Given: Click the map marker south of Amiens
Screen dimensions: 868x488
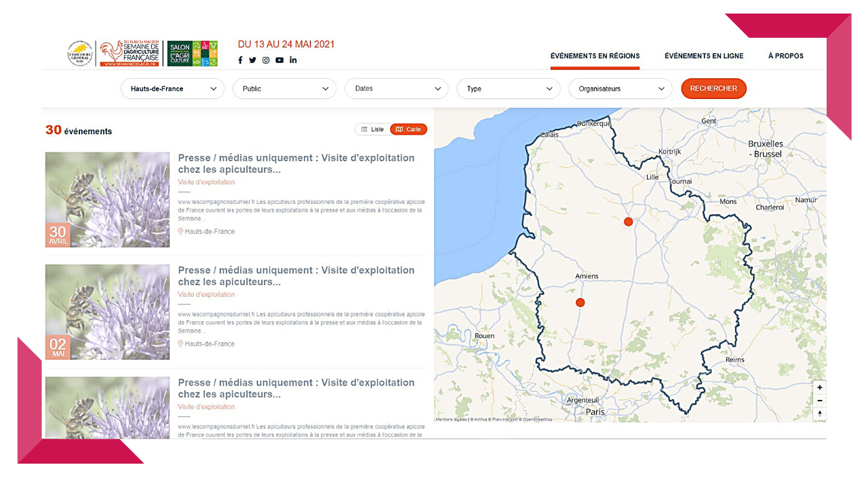Looking at the screenshot, I should pos(580,302).
